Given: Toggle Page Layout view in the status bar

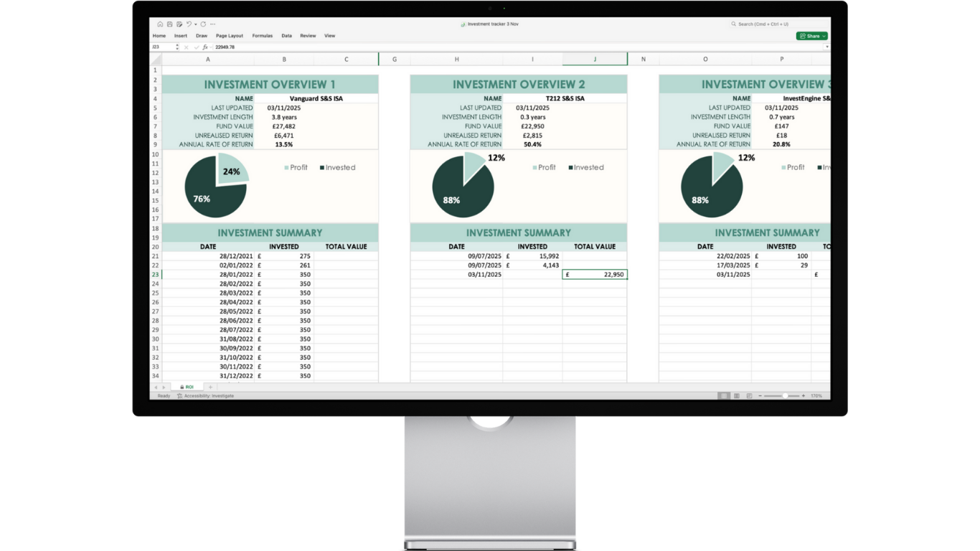Looking at the screenshot, I should coord(737,395).
